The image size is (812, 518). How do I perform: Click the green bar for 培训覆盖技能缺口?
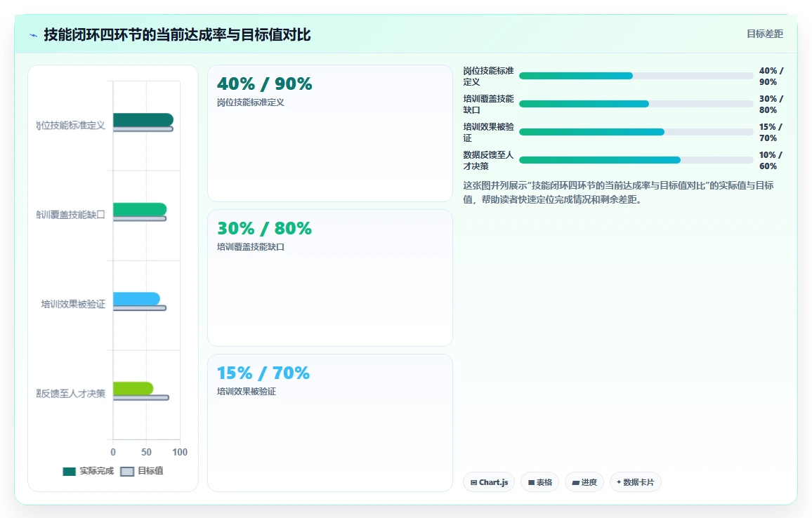click(x=140, y=210)
